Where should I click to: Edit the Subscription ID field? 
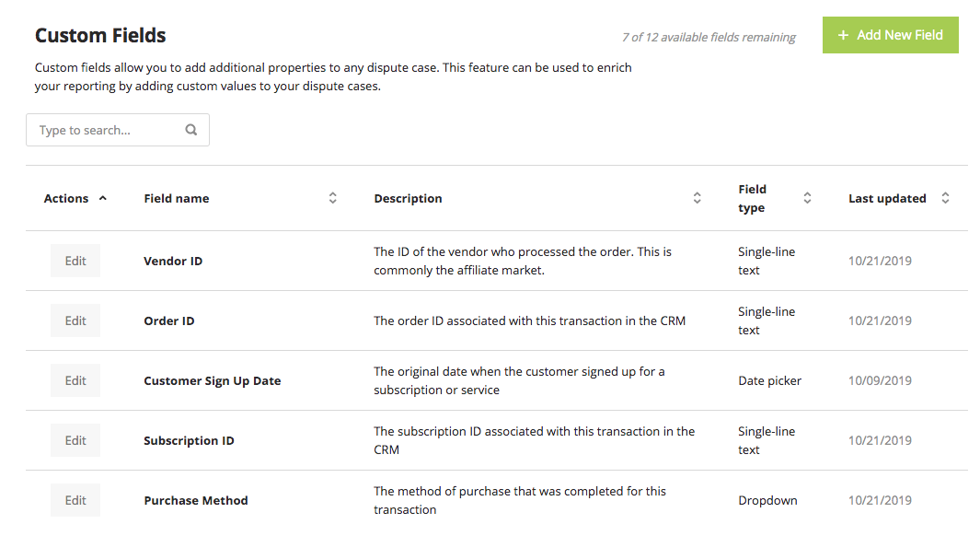[75, 440]
